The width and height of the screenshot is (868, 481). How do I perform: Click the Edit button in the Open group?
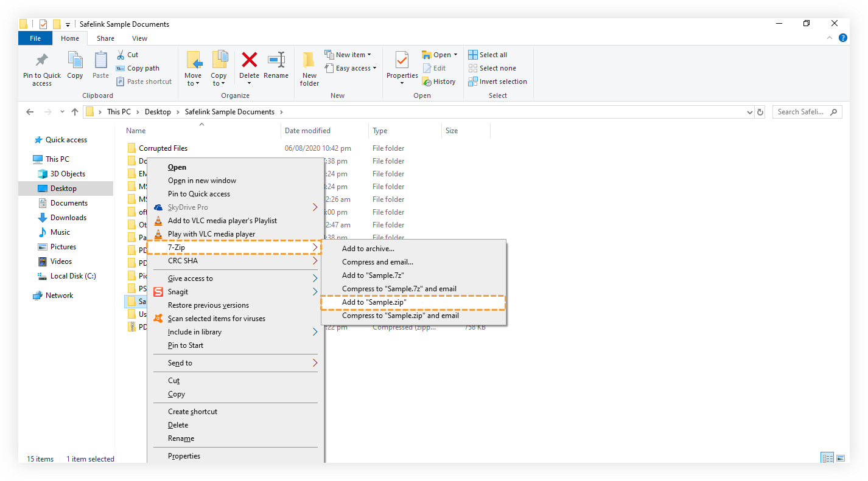coord(436,67)
